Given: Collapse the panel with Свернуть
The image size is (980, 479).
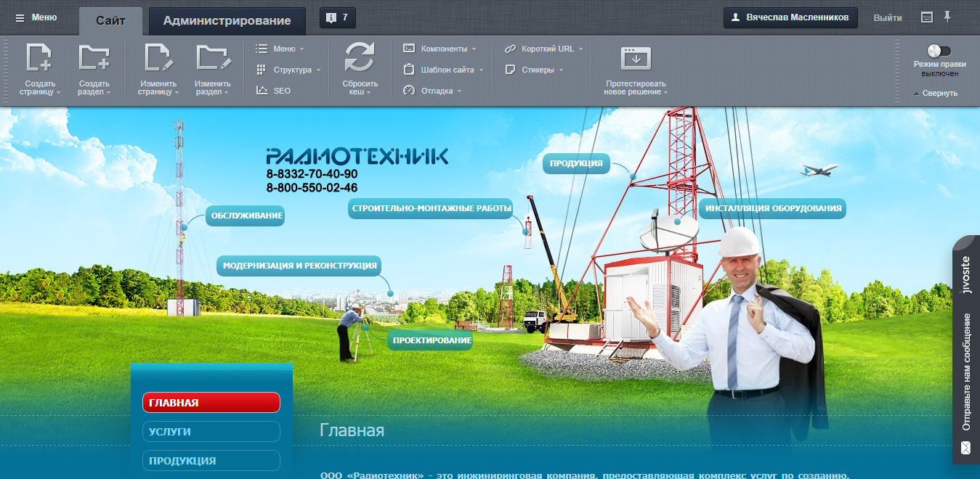Looking at the screenshot, I should coord(936,93).
